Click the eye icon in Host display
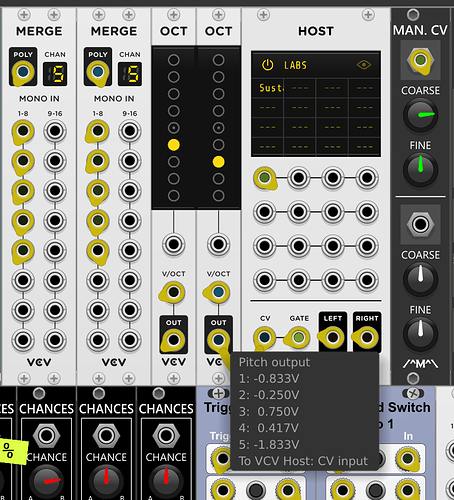Viewport: 454px width, 500px height. coord(364,65)
